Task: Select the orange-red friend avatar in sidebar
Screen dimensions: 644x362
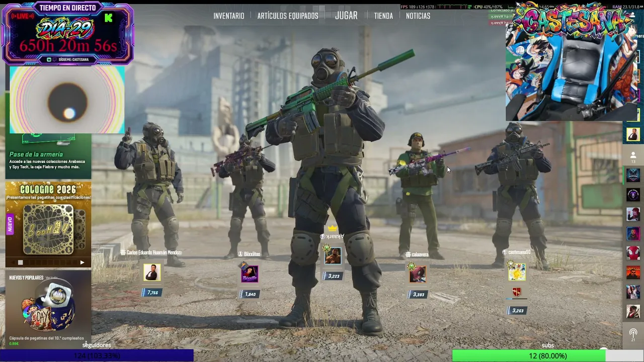Action: tap(633, 273)
